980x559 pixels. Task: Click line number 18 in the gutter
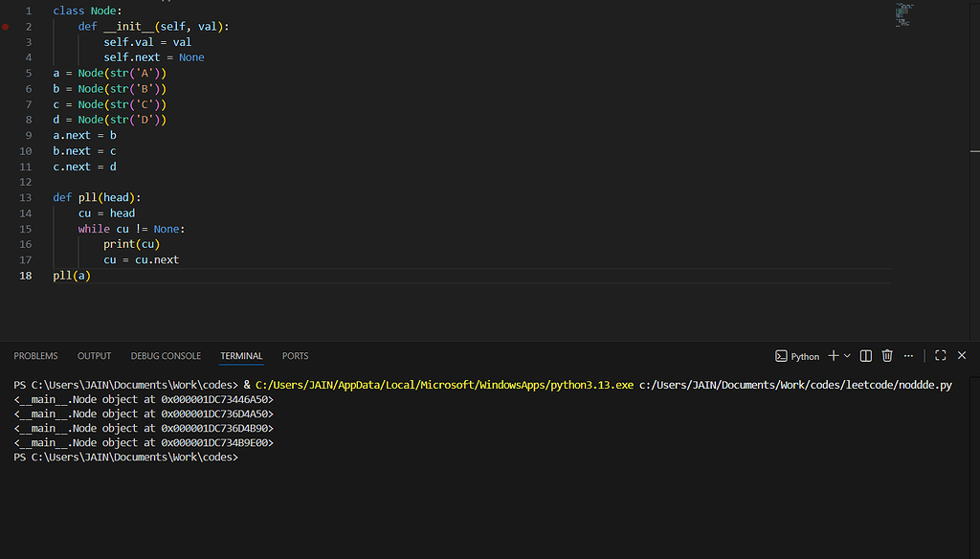tap(25, 276)
